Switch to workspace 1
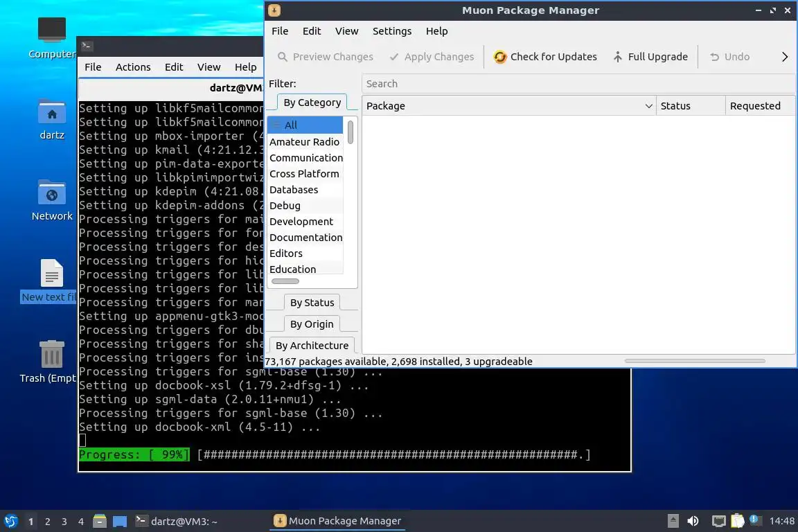The height and width of the screenshot is (532, 798). click(30, 522)
